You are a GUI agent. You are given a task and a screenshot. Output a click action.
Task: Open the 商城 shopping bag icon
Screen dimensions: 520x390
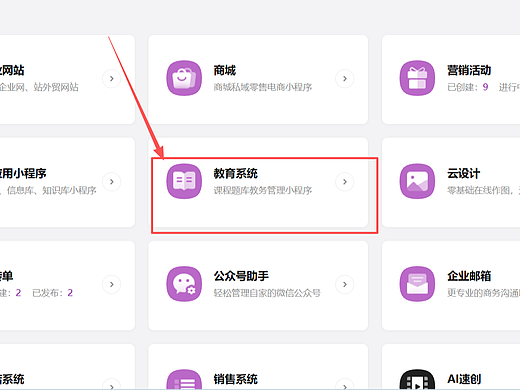point(184,78)
